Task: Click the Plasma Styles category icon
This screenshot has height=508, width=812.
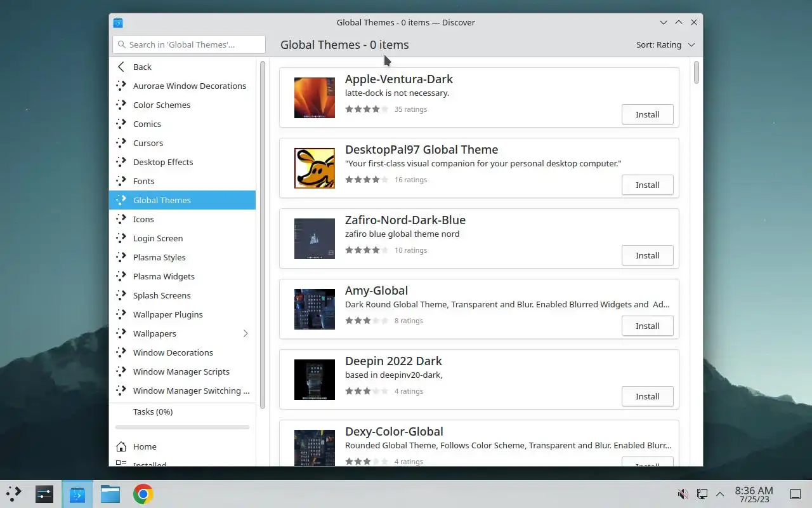Action: [x=121, y=257]
